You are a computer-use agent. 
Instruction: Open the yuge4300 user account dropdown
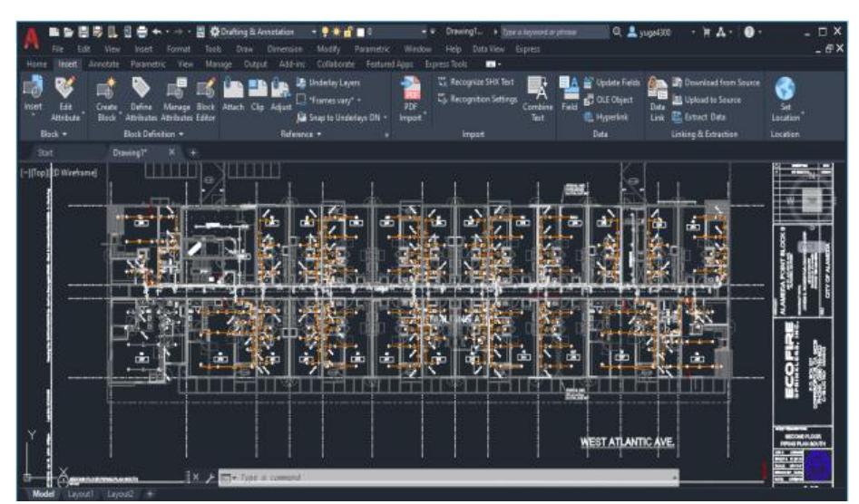pyautogui.click(x=692, y=32)
